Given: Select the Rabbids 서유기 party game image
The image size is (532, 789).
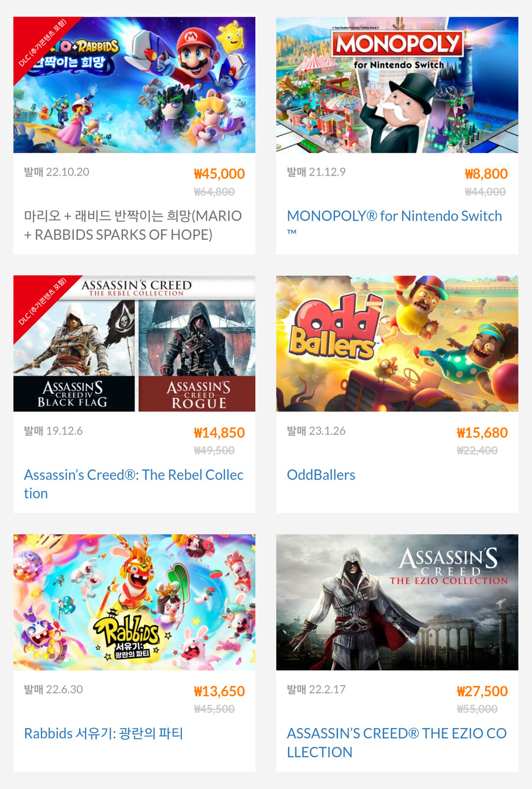Looking at the screenshot, I should coord(134,602).
